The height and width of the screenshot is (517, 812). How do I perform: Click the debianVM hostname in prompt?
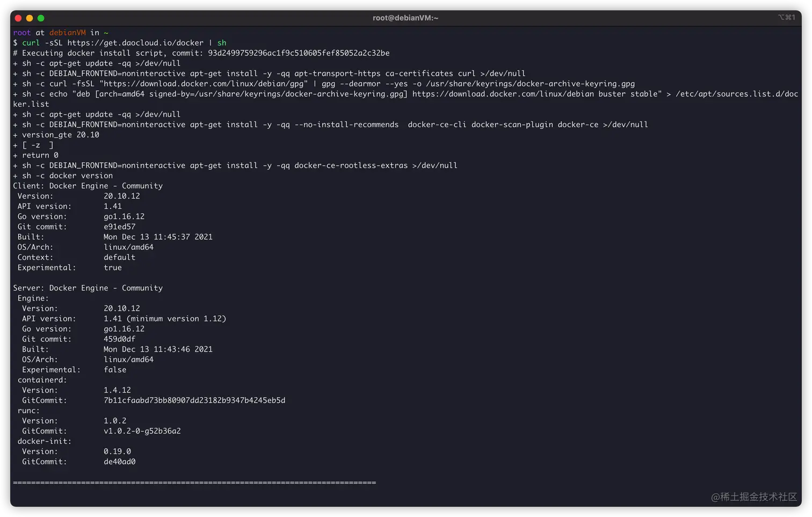point(67,33)
